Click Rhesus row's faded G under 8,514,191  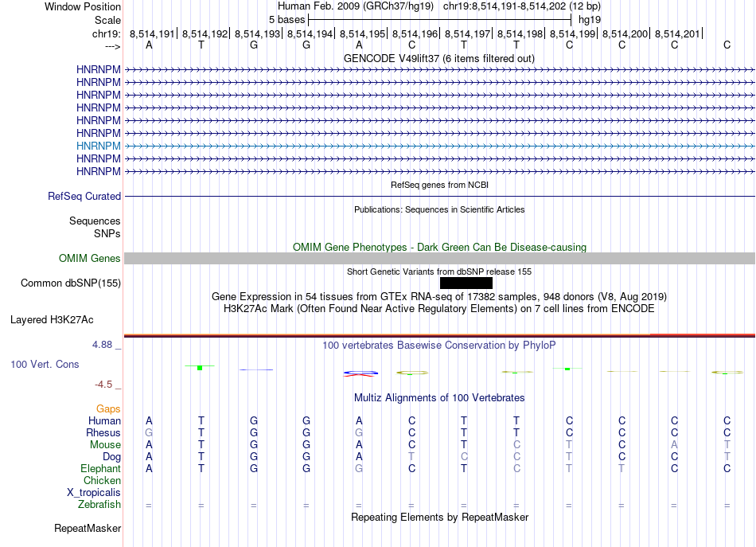click(149, 432)
